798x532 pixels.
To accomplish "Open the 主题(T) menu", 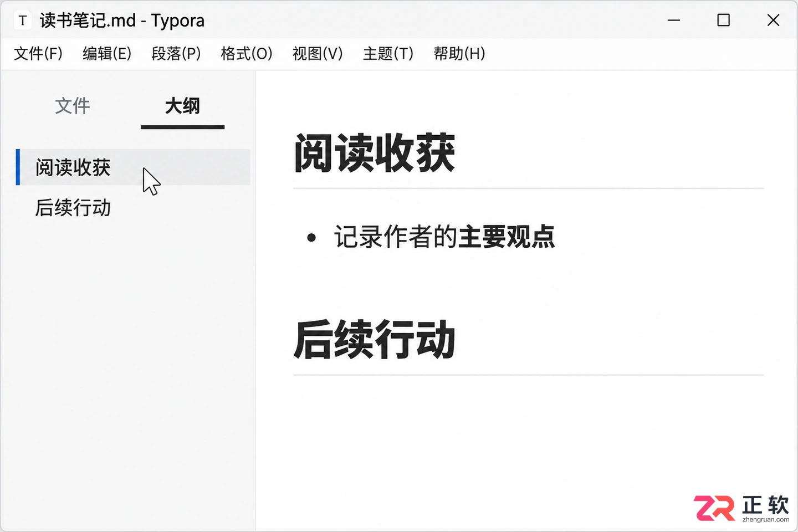I will tap(388, 54).
